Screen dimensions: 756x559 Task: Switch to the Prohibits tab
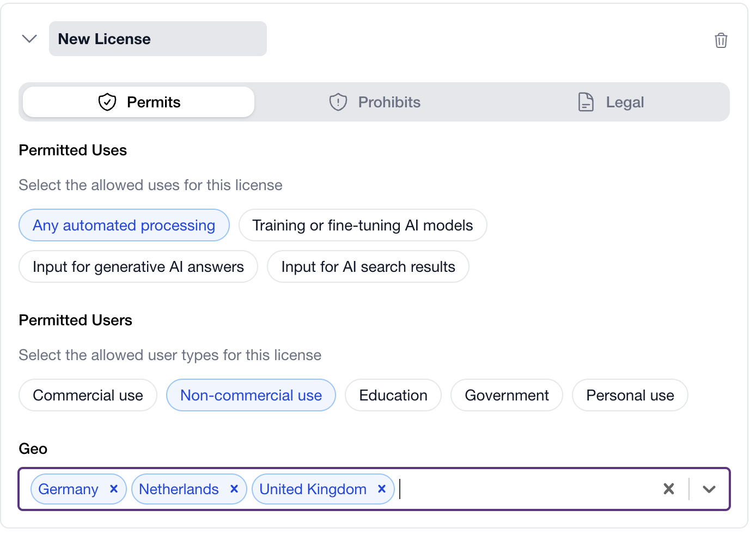coord(375,102)
